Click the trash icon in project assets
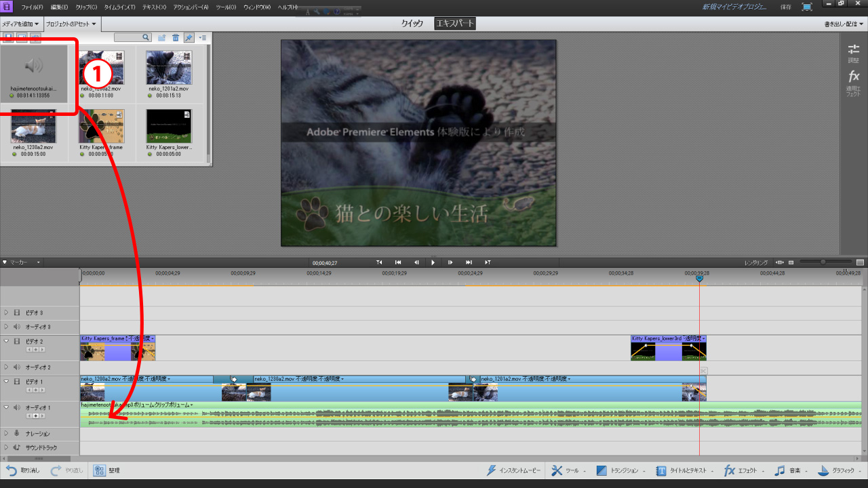The height and width of the screenshot is (488, 868). pyautogui.click(x=176, y=38)
